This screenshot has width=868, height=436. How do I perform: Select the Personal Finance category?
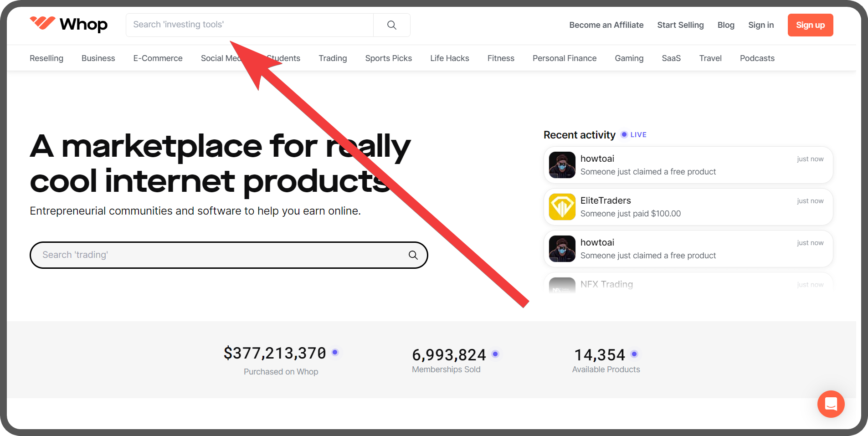564,58
